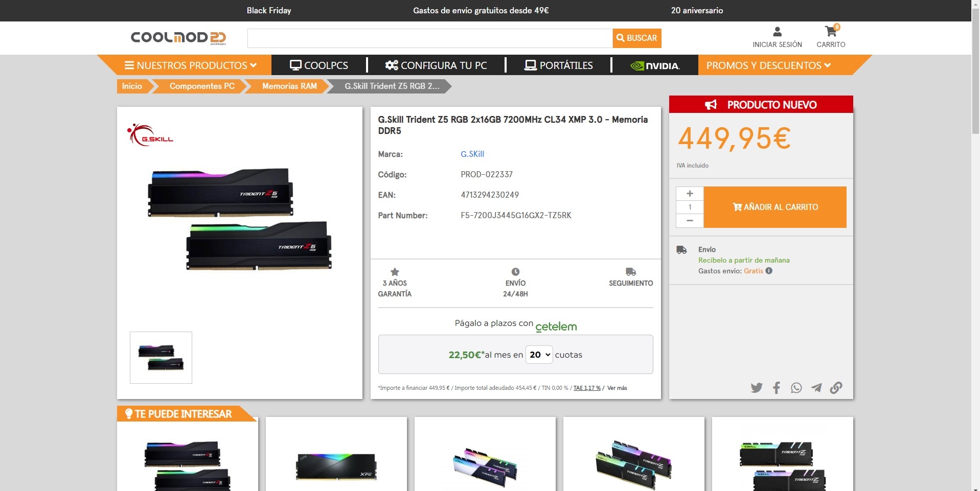980x491 pixels.
Task: Copy product link with chain icon
Action: click(x=836, y=388)
